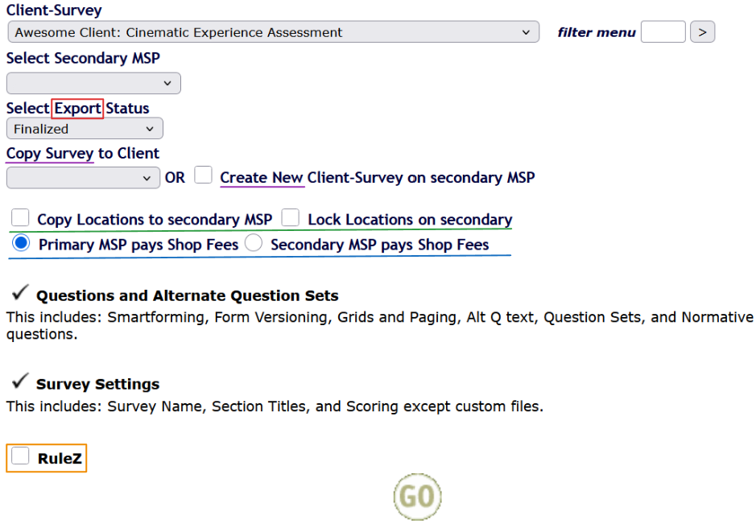The height and width of the screenshot is (532, 756).
Task: Click the 'Survey Settings' heading
Action: (98, 384)
